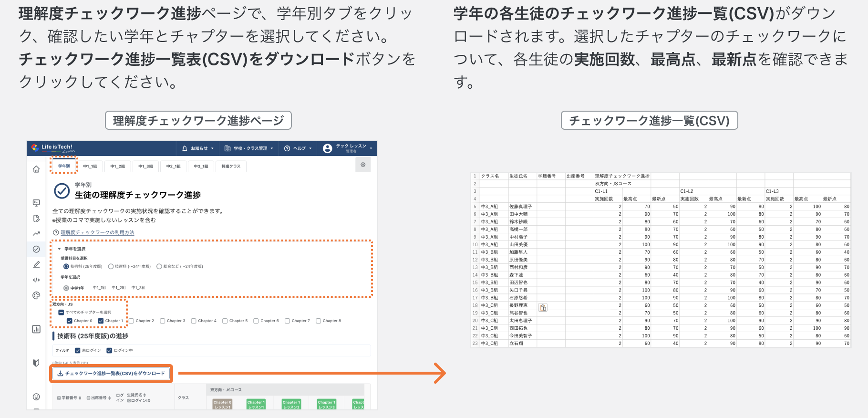Click the paste options icon in CSV

pyautogui.click(x=543, y=308)
